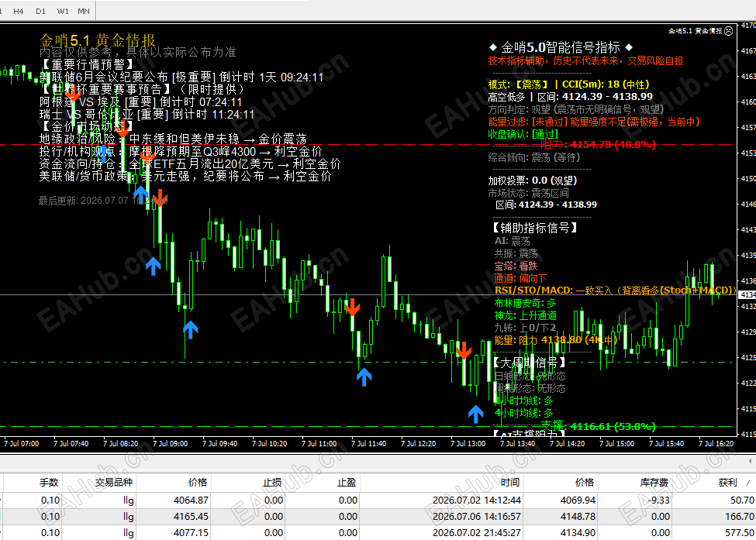Select the blue buy arrow near 09:00
756x540 pixels.
(x=154, y=266)
